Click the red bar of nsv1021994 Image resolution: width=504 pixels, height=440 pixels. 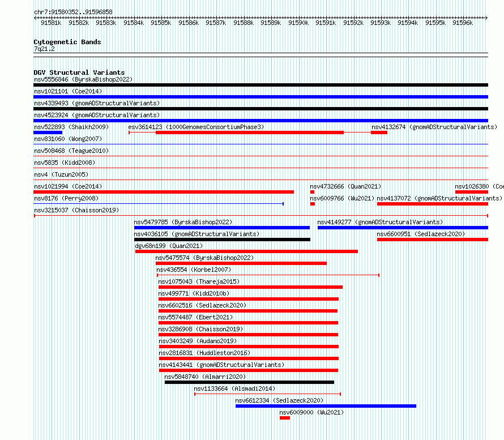[x=164, y=192]
